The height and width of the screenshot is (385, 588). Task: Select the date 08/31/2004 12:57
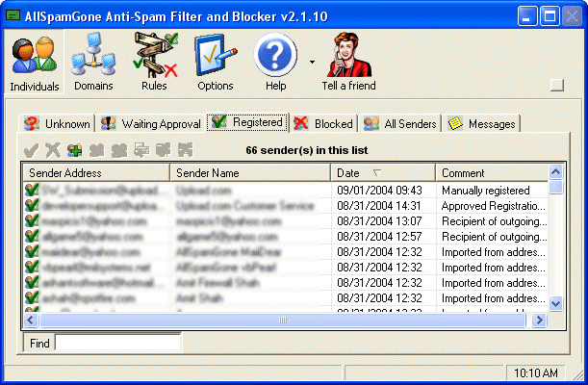pyautogui.click(x=379, y=237)
